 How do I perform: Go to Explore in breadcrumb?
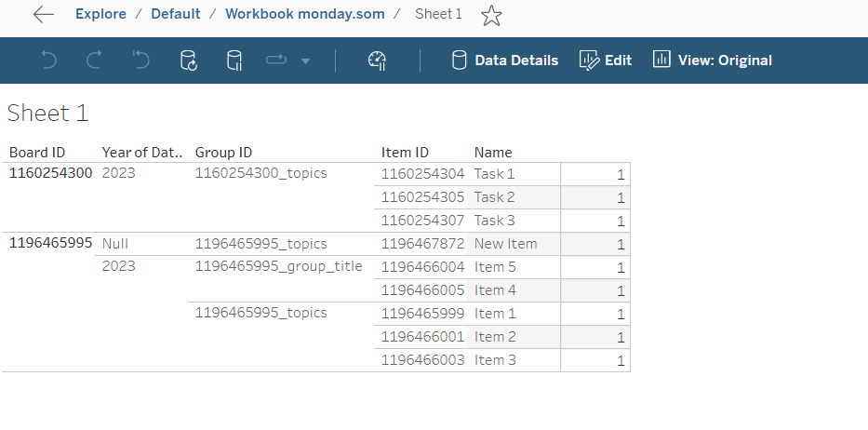(100, 14)
